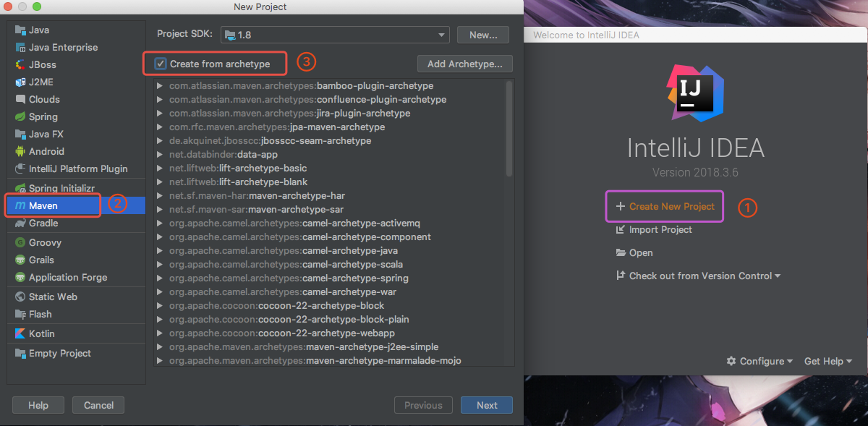Image resolution: width=868 pixels, height=426 pixels.
Task: Select the camel-archetype-activemq row
Action: point(330,223)
